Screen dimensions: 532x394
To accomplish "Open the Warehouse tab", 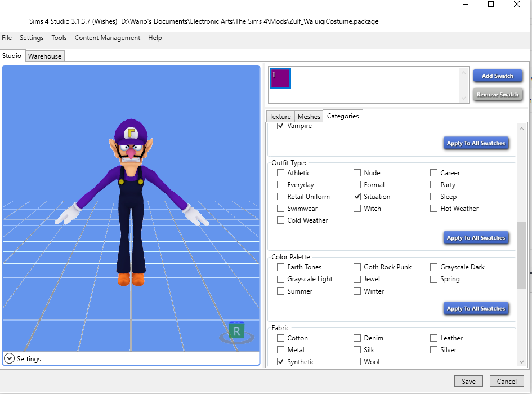I will (x=45, y=56).
